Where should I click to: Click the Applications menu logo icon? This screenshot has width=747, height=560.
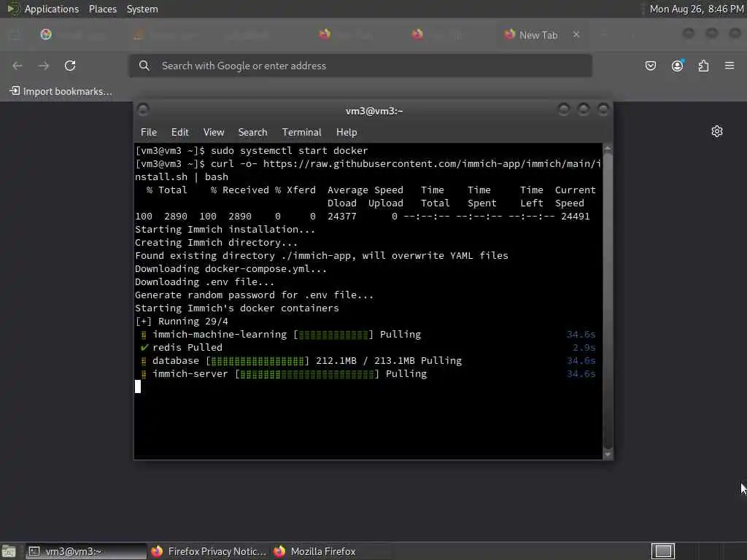13,9
